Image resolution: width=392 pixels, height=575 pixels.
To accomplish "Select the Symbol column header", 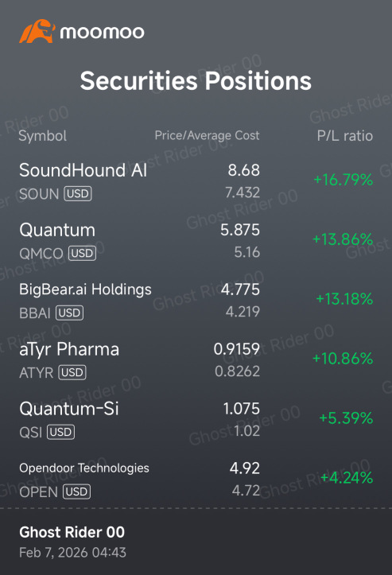I will (x=43, y=136).
